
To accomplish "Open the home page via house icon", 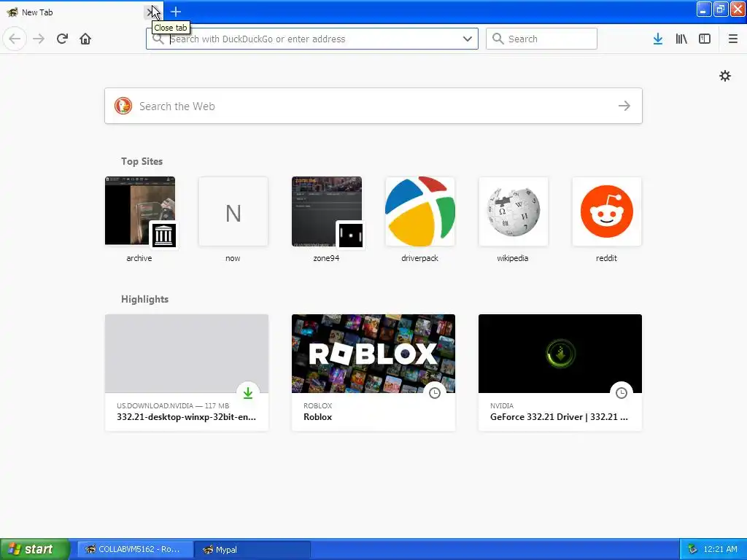I will click(85, 39).
